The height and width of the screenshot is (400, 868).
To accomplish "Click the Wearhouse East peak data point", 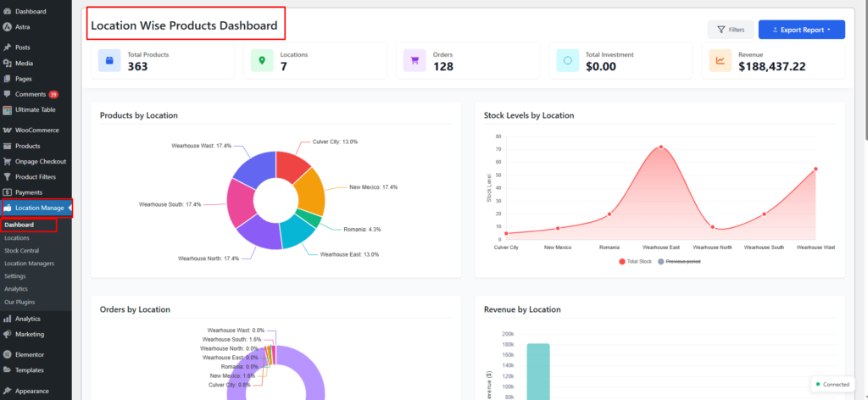I will point(660,147).
